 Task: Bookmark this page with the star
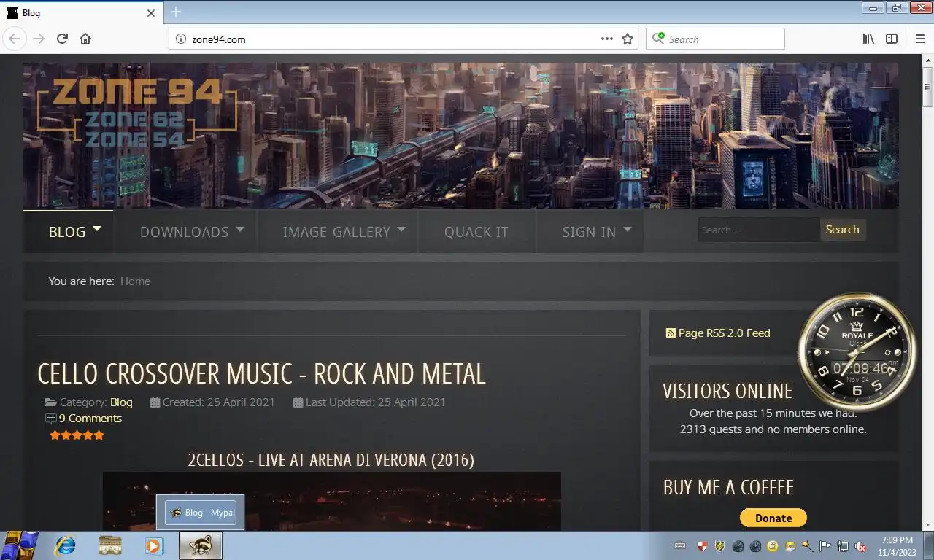[x=628, y=39]
